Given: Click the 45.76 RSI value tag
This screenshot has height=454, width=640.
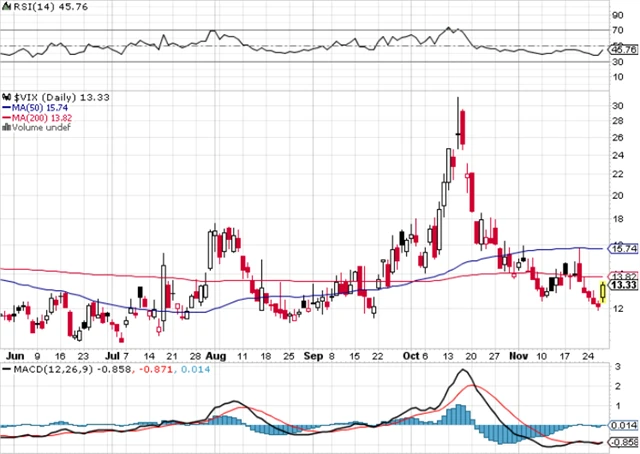Looking at the screenshot, I should tap(624, 49).
